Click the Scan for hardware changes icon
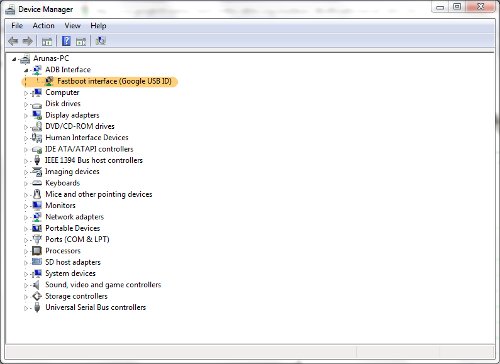The height and width of the screenshot is (364, 500). [100, 41]
